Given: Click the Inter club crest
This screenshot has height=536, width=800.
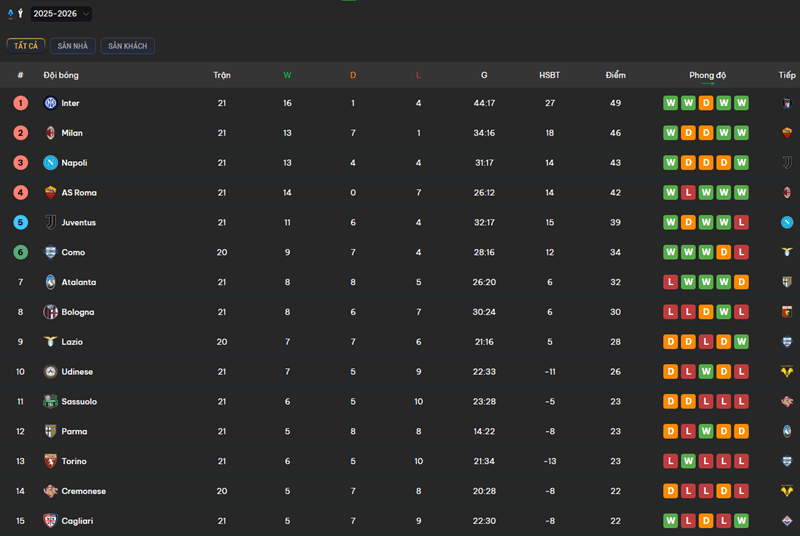Looking at the screenshot, I should pos(50,103).
